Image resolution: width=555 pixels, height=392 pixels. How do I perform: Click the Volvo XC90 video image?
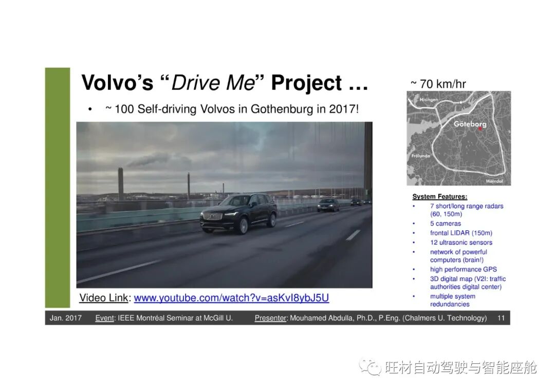click(x=225, y=205)
